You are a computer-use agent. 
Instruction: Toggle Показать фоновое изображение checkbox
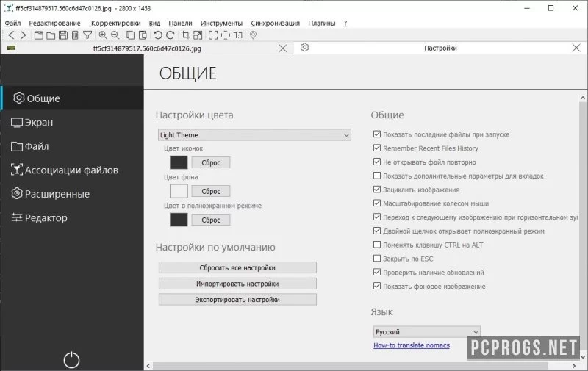coord(377,286)
